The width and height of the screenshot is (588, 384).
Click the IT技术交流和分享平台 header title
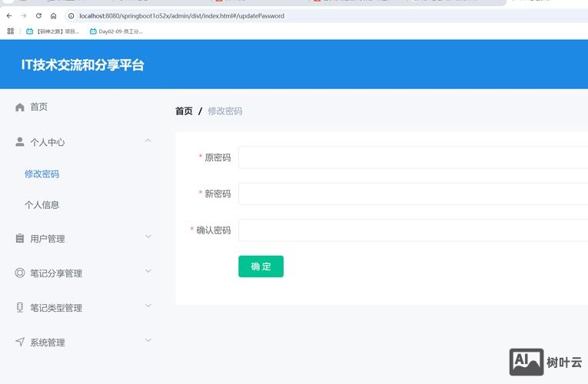82,65
